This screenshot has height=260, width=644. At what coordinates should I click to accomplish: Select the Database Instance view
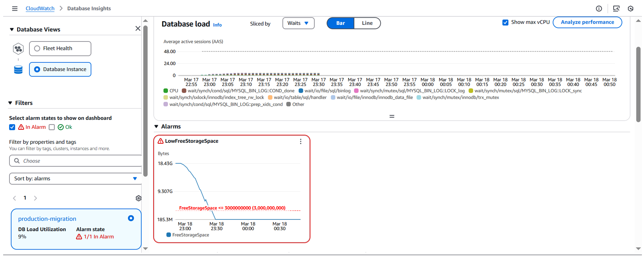(x=60, y=69)
